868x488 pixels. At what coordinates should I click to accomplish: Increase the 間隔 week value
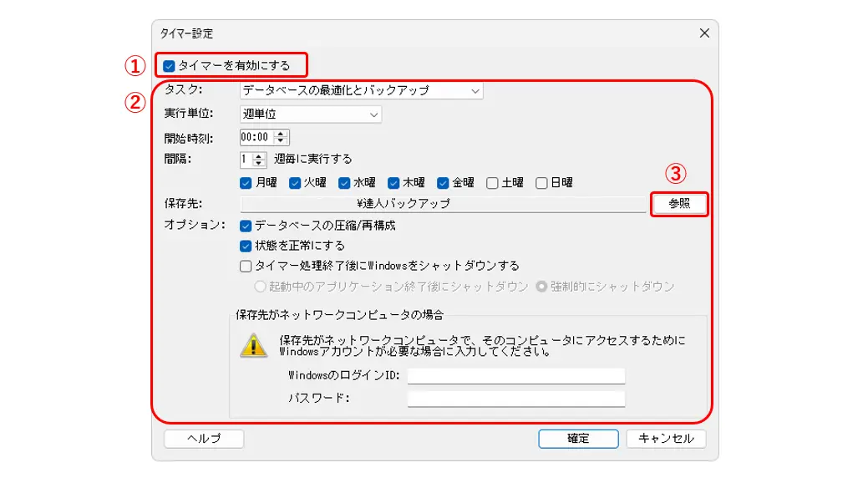click(258, 156)
